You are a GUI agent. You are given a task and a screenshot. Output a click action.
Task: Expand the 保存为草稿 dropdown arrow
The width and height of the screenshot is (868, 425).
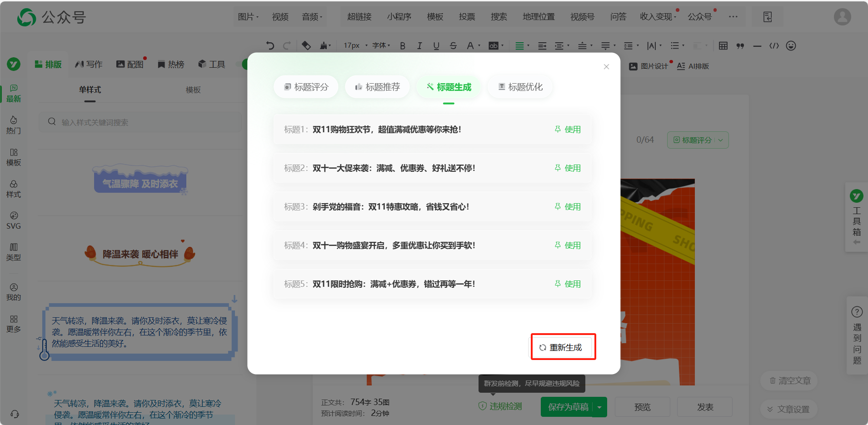(599, 407)
